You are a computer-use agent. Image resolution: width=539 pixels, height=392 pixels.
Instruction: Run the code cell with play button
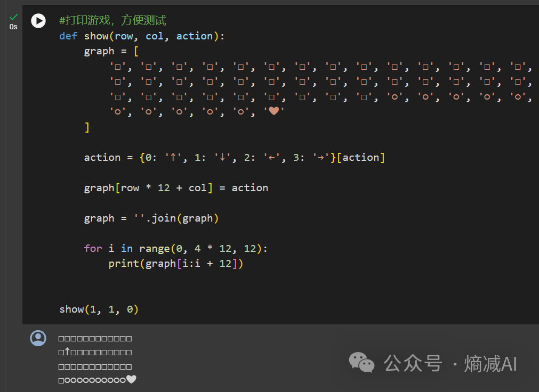(38, 21)
